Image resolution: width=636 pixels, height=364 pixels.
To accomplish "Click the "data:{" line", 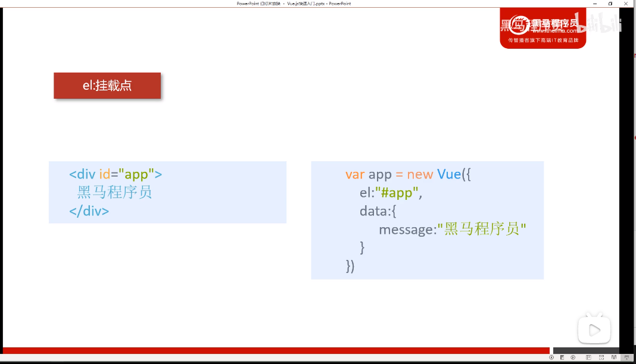I will pyautogui.click(x=378, y=211).
